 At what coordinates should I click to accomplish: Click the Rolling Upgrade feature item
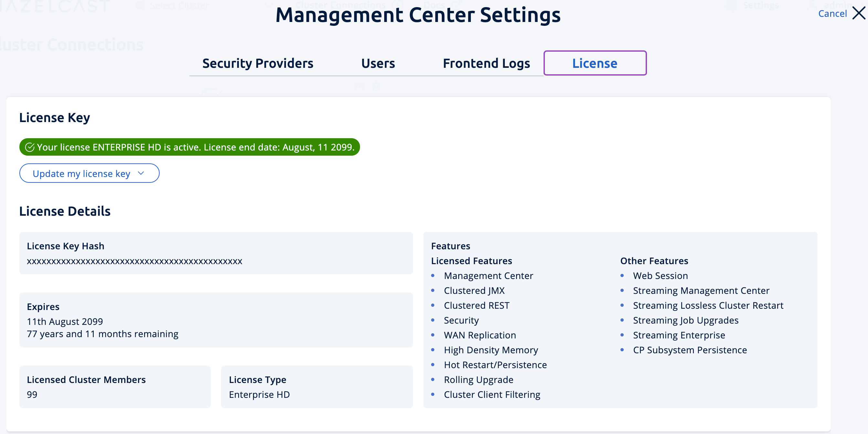[479, 379]
